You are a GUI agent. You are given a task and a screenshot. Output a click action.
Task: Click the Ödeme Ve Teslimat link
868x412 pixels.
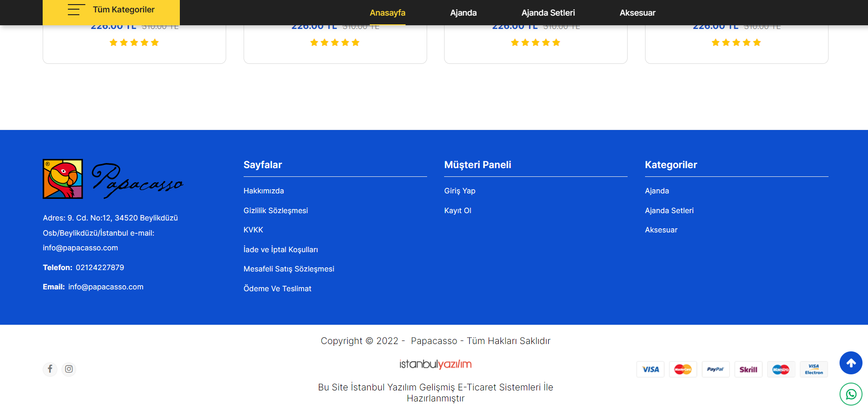click(x=277, y=288)
